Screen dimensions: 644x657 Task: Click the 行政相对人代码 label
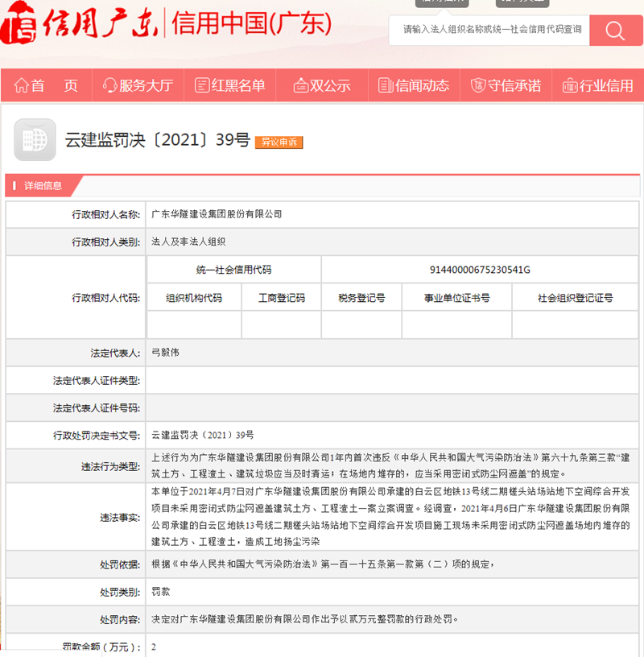tap(106, 297)
